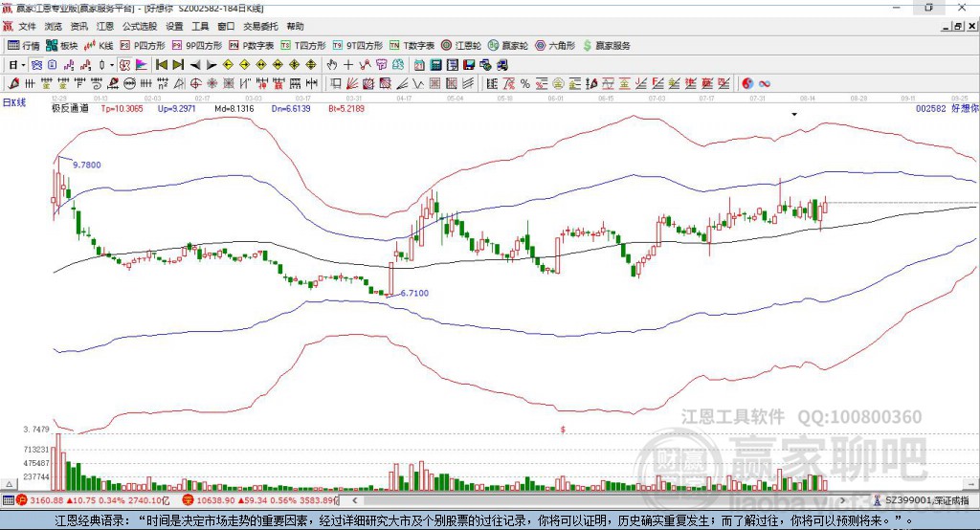Toggle the colored flag display button
Image resolution: width=980 pixels, height=530 pixels.
click(x=142, y=64)
